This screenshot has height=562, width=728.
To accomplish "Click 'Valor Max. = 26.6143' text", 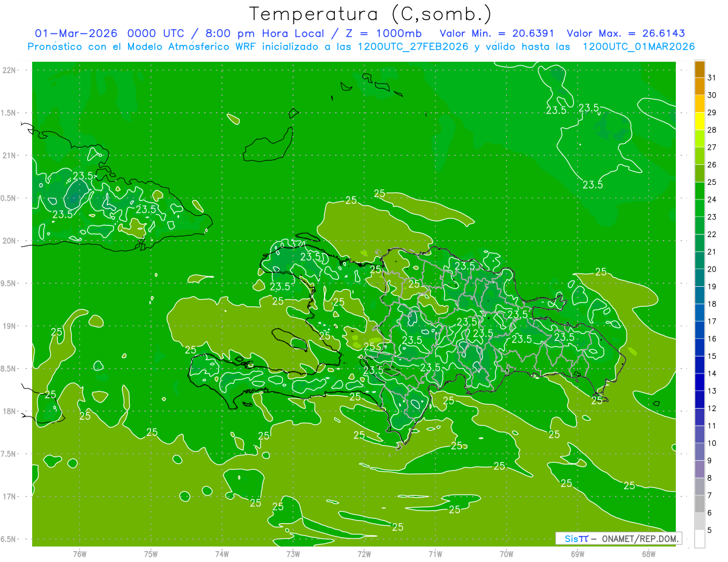I will [x=626, y=33].
